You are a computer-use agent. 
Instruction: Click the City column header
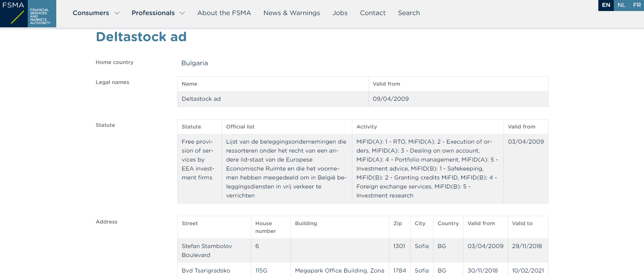[x=422, y=227]
